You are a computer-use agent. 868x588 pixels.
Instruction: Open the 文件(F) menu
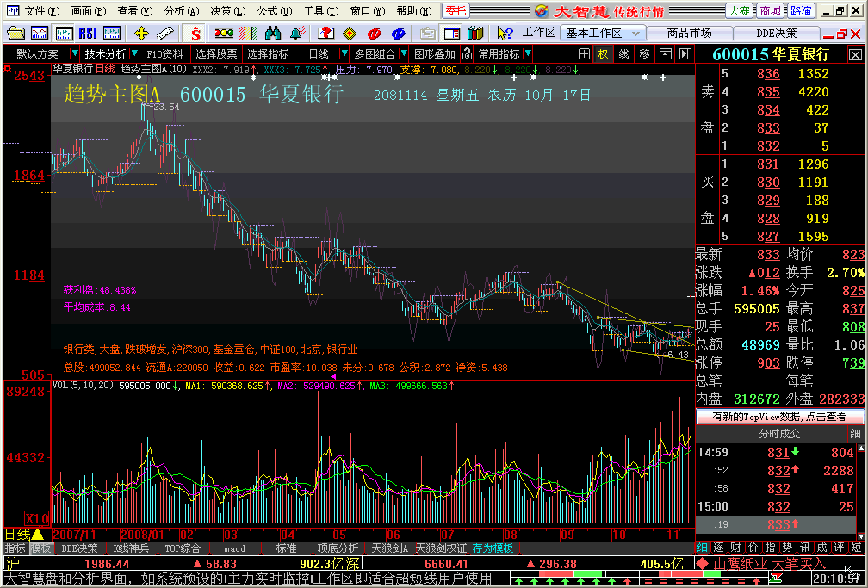[x=41, y=10]
